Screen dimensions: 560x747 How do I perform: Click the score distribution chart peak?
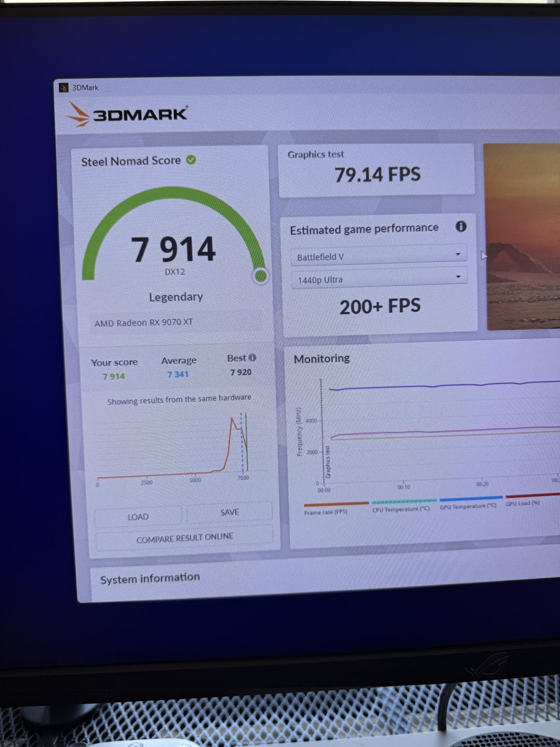point(232,418)
